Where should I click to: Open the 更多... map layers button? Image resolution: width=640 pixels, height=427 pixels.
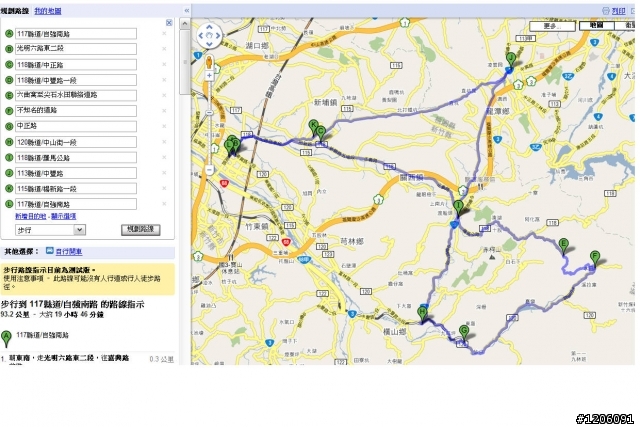[553, 26]
